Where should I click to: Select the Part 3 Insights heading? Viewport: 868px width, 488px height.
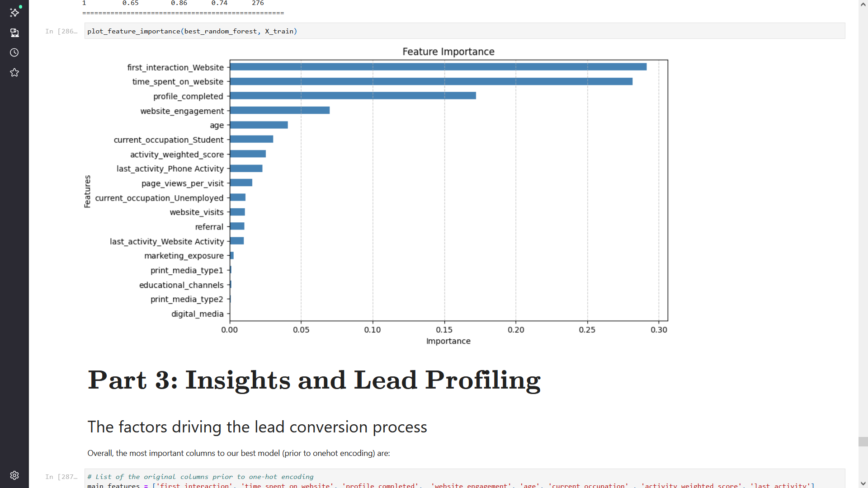(314, 380)
